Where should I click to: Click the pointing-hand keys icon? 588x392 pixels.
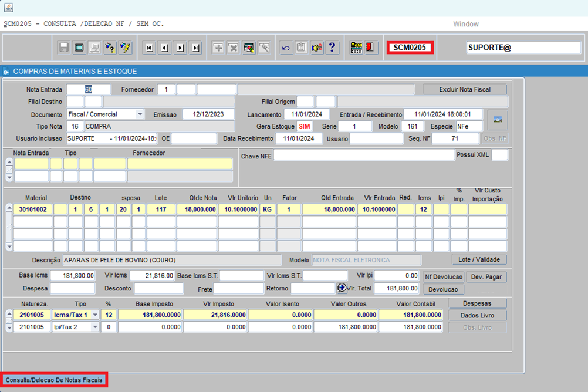316,48
